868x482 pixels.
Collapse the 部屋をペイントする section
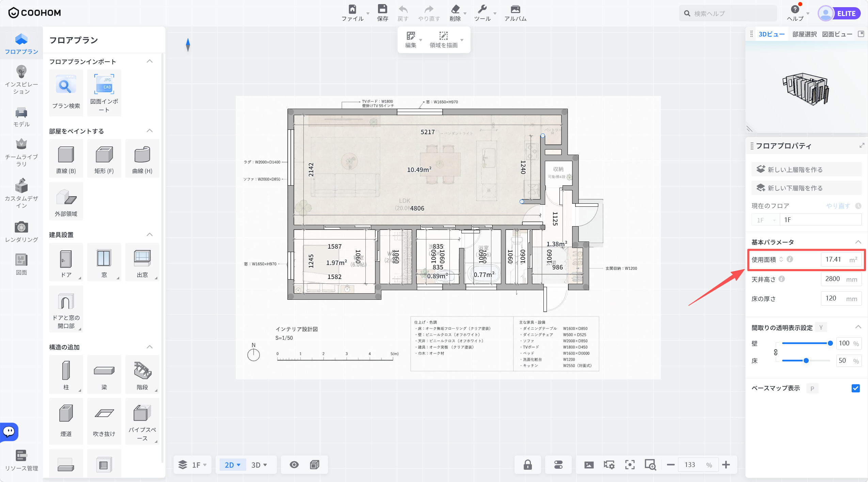[x=149, y=131]
